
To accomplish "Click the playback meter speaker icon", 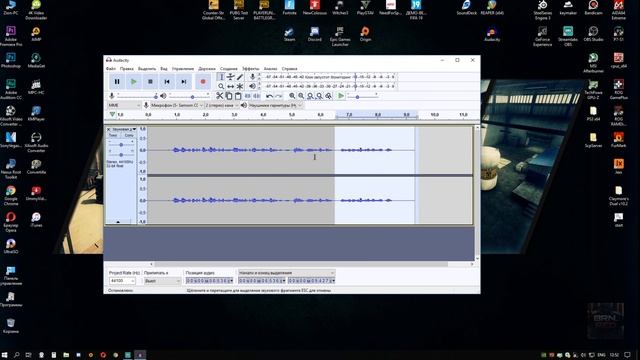I will [253, 86].
